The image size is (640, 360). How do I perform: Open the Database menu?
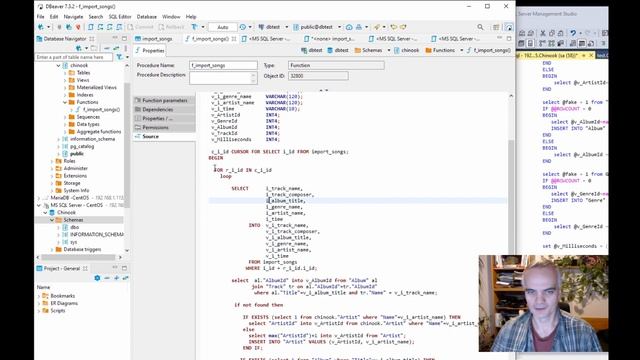(147, 17)
